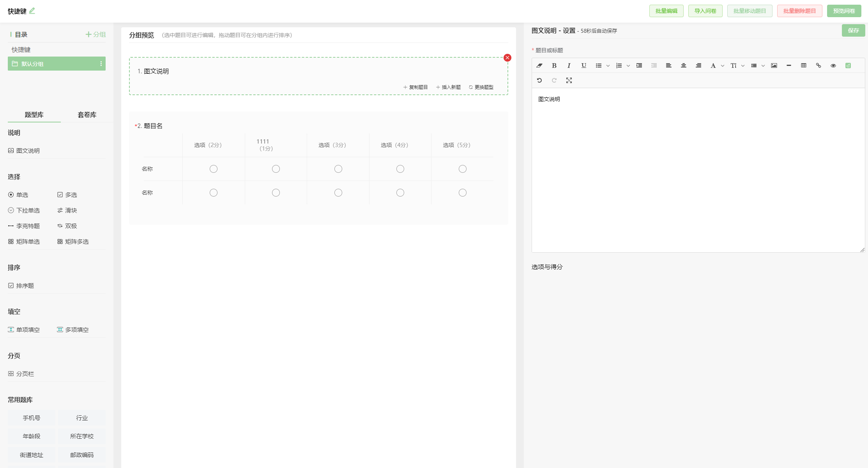Viewport: 868px width, 468px height.
Task: Toggle bold formatting in editor
Action: pos(554,66)
